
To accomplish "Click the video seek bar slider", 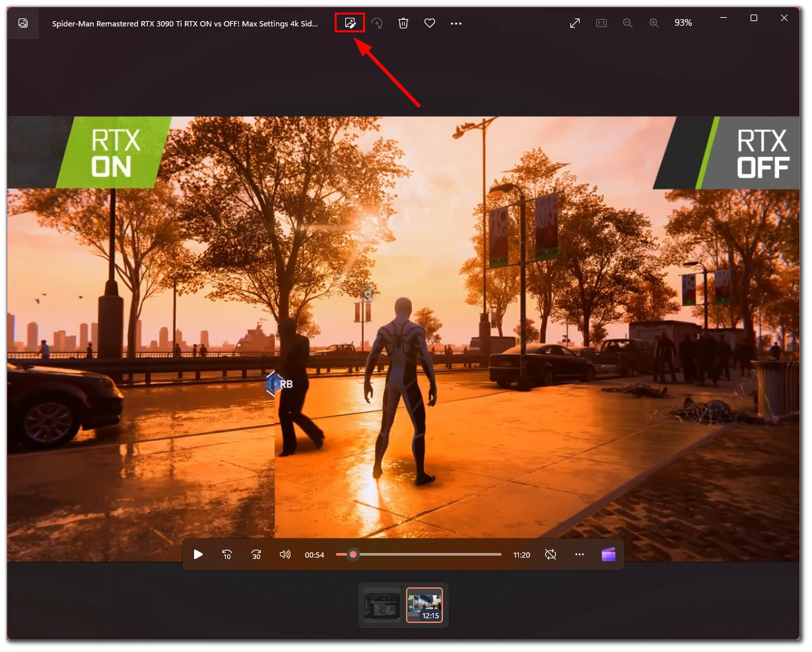I will point(419,554).
